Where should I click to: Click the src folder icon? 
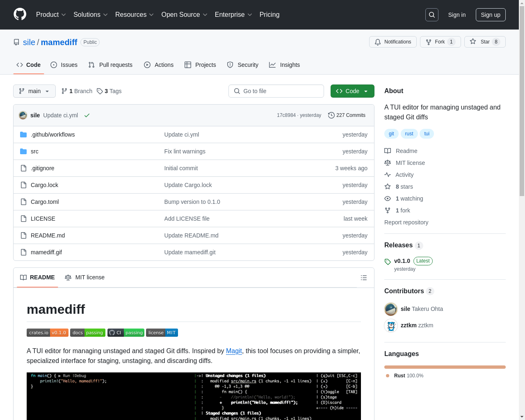23,151
